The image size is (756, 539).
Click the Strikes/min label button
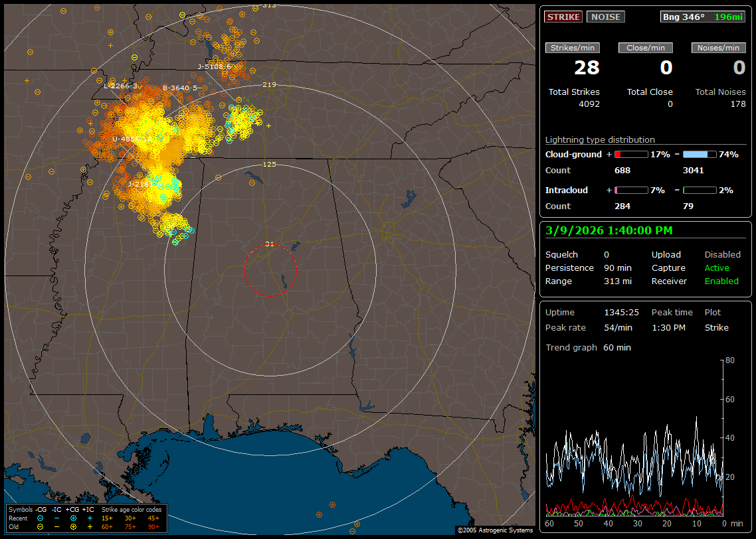[573, 48]
